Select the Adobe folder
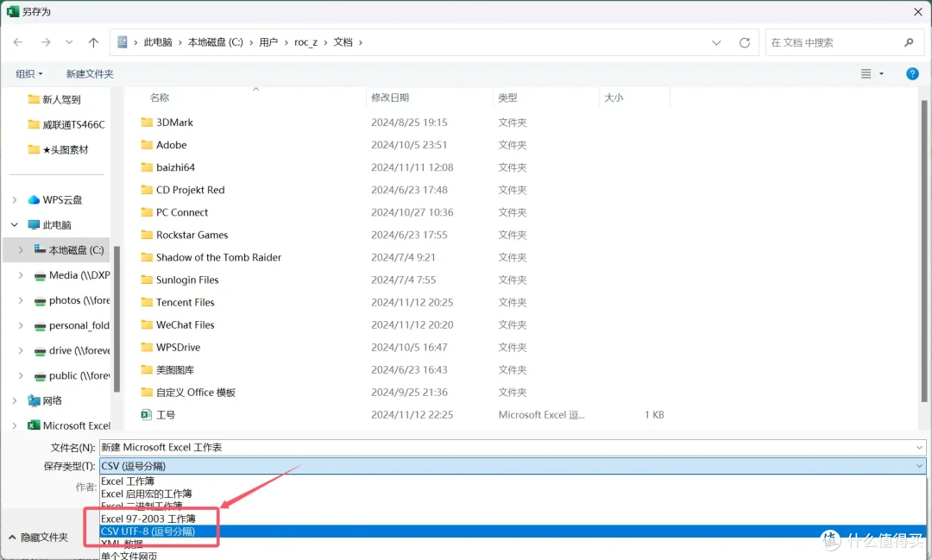The width and height of the screenshot is (932, 560). pos(163,144)
